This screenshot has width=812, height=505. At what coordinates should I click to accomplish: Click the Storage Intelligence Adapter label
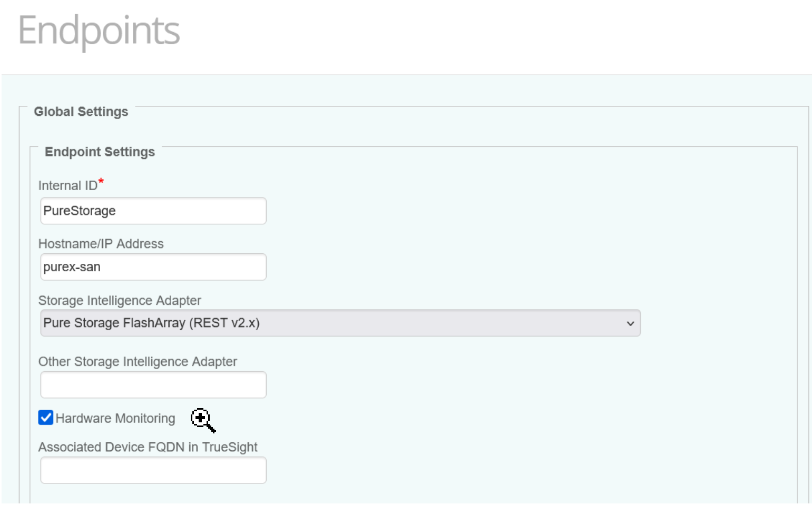coord(120,300)
